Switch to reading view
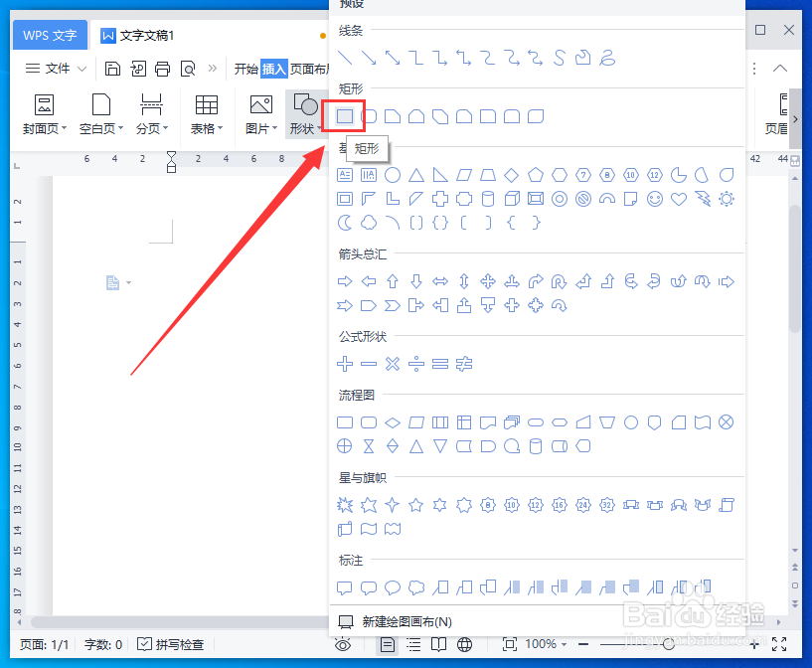This screenshot has width=812, height=668. [x=438, y=644]
